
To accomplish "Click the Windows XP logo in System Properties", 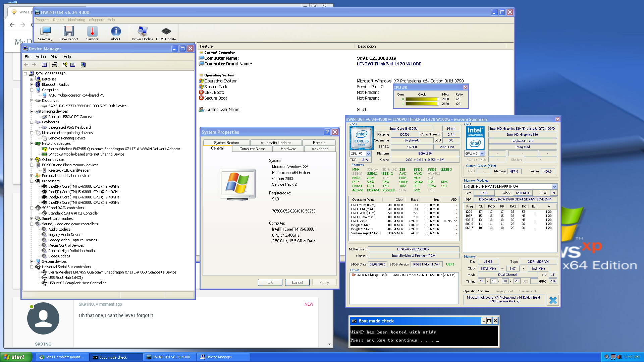I will point(238,184).
